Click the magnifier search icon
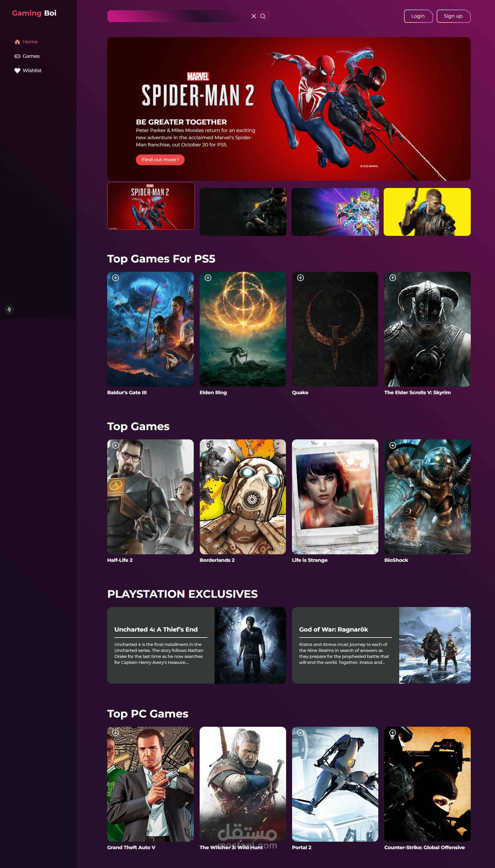This screenshot has height=868, width=495. tap(263, 16)
